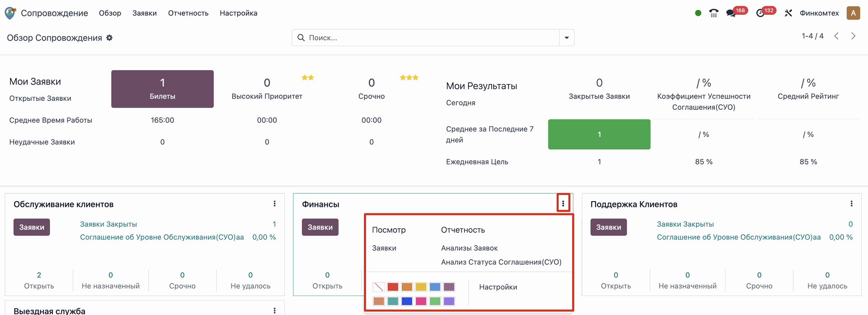868x315 pixels.
Task: Click Заявки button on Поддержка Клиентов card
Action: coord(609,227)
